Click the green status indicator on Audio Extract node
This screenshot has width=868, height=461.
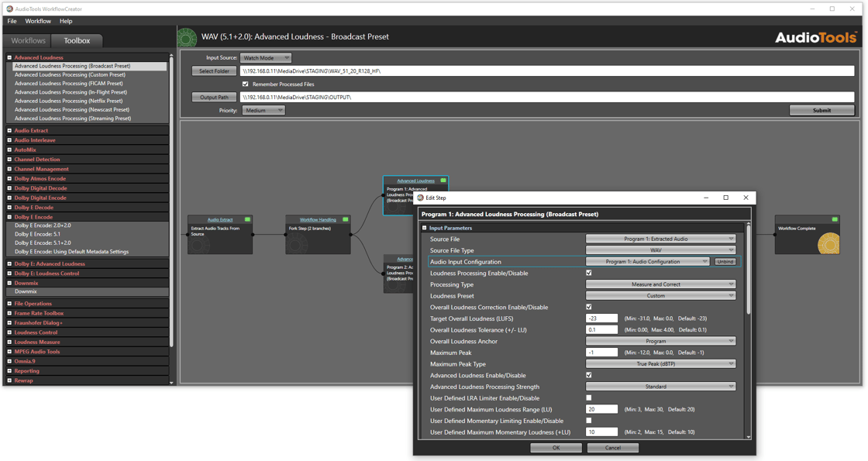point(247,220)
